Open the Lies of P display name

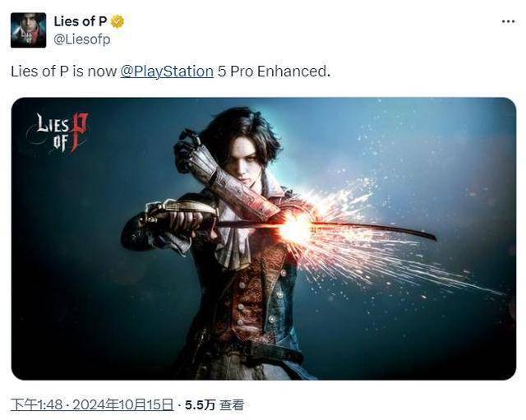point(81,21)
